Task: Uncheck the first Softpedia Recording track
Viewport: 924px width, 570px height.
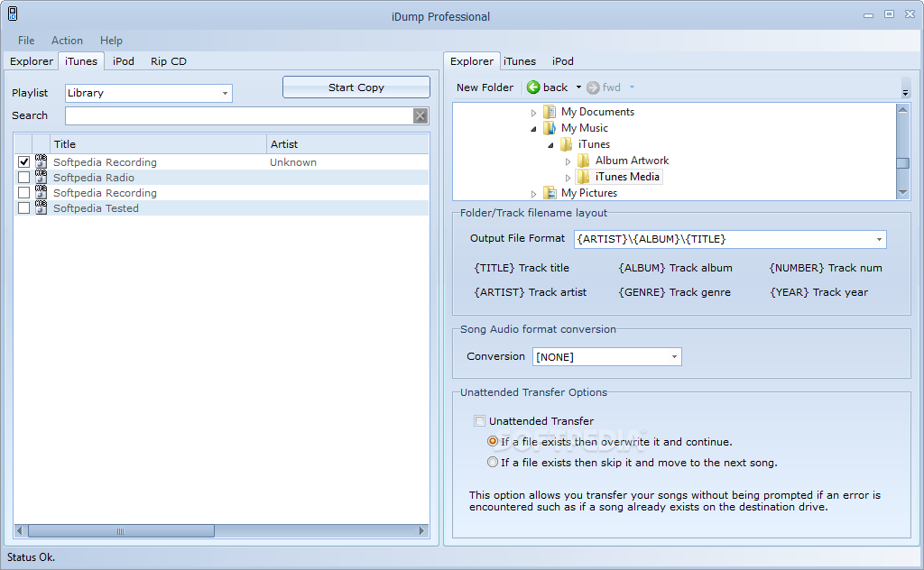Action: 23,161
